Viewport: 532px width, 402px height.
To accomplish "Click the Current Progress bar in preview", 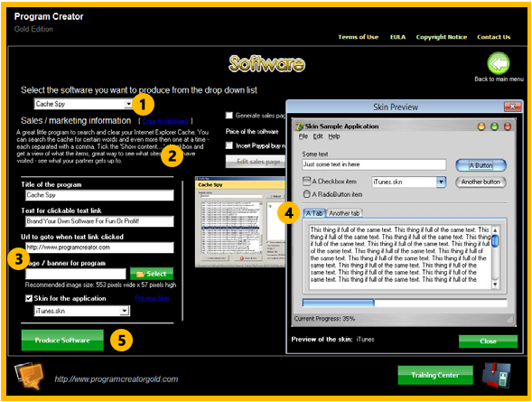I will click(405, 303).
